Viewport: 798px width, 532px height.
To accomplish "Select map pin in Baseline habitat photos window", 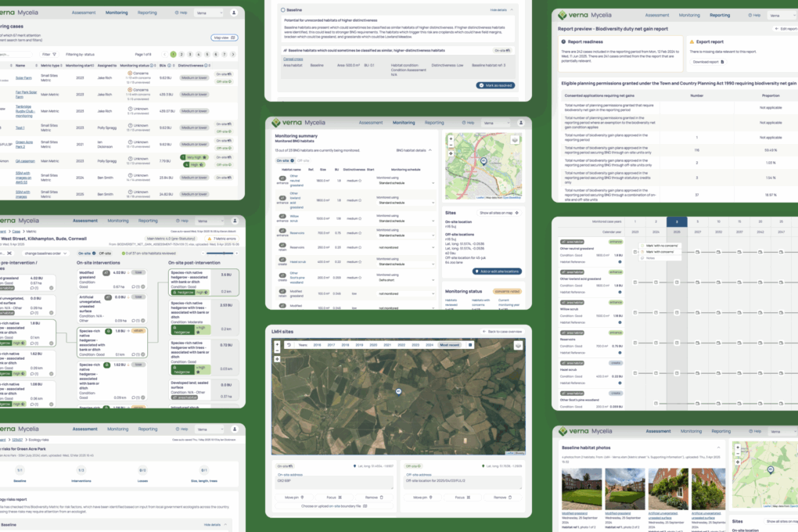I will point(771,470).
